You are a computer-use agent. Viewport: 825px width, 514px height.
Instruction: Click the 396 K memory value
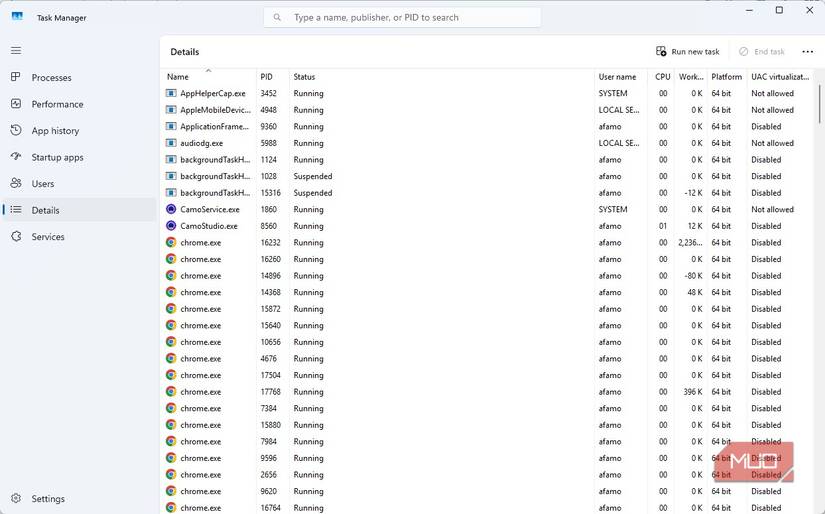point(693,391)
